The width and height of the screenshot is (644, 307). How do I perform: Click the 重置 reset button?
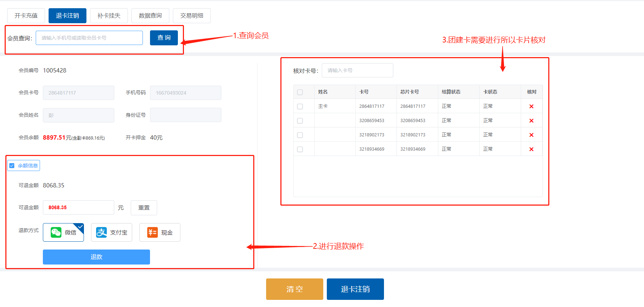point(144,208)
